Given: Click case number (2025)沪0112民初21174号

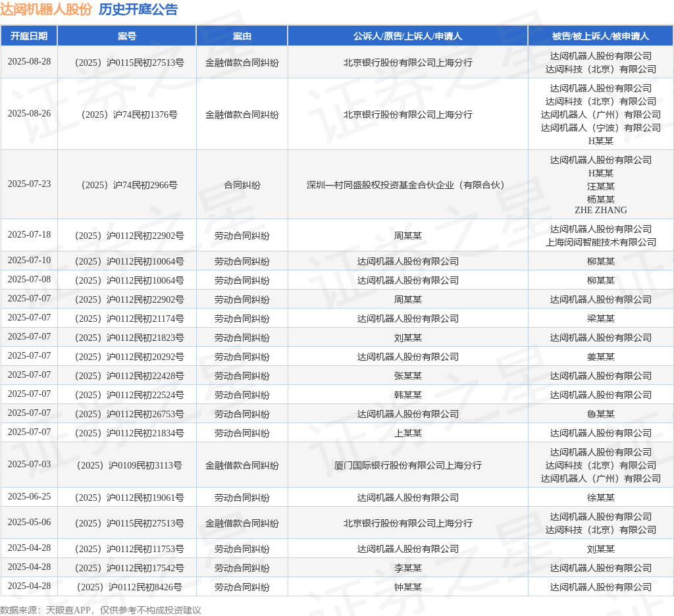Looking at the screenshot, I should click(130, 319).
